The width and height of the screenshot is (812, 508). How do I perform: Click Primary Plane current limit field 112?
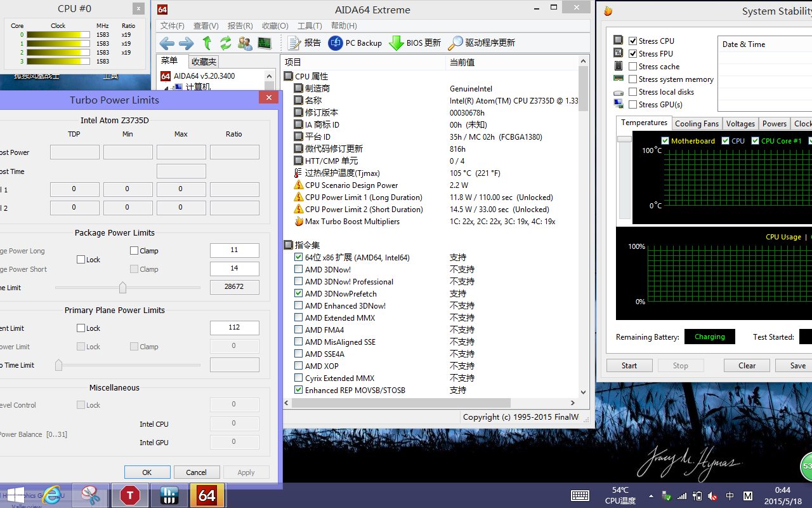pos(234,328)
